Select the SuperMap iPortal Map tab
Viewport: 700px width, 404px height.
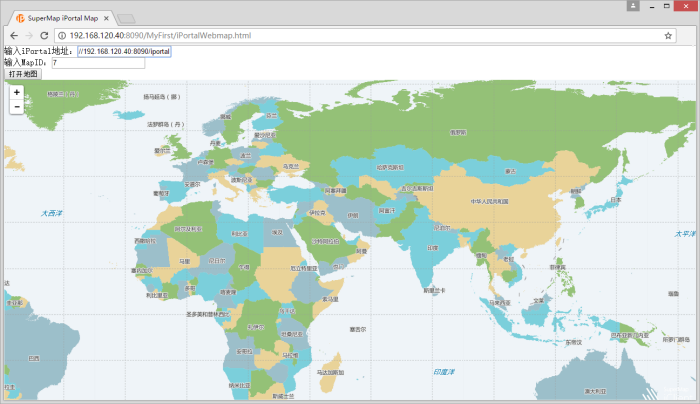[x=60, y=18]
